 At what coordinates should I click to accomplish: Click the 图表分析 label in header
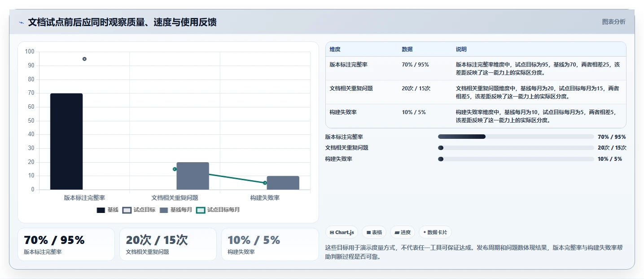613,22
